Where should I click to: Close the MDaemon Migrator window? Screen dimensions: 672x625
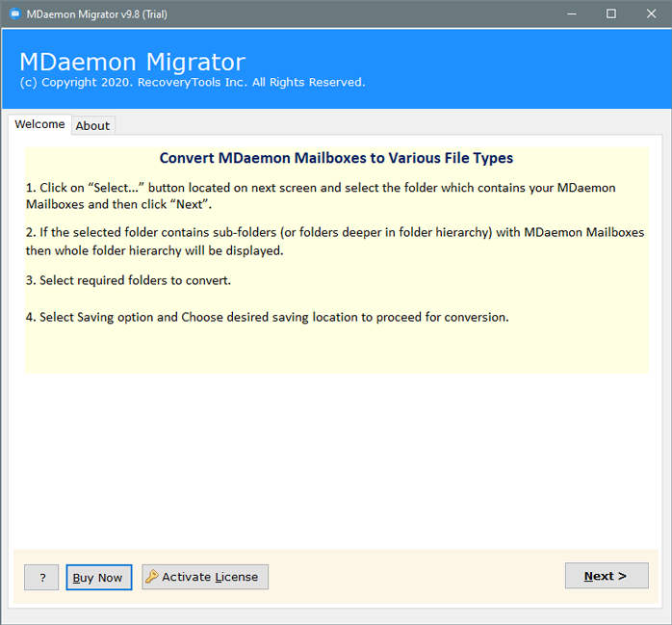point(651,13)
